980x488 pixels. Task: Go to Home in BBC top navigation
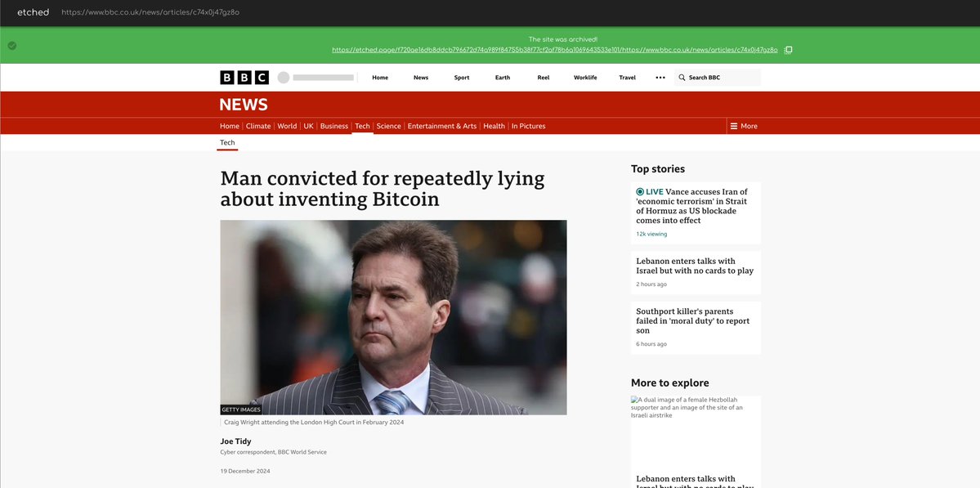click(380, 78)
